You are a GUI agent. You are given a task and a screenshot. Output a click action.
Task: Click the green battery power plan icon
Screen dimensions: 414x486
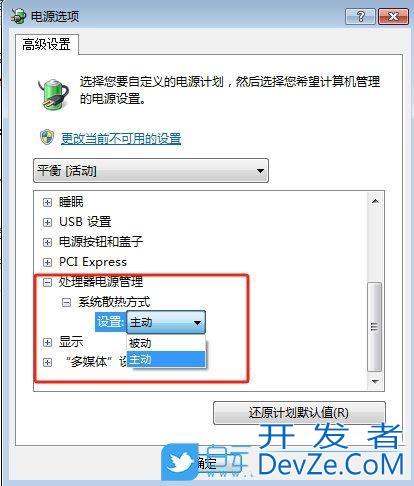click(x=53, y=94)
